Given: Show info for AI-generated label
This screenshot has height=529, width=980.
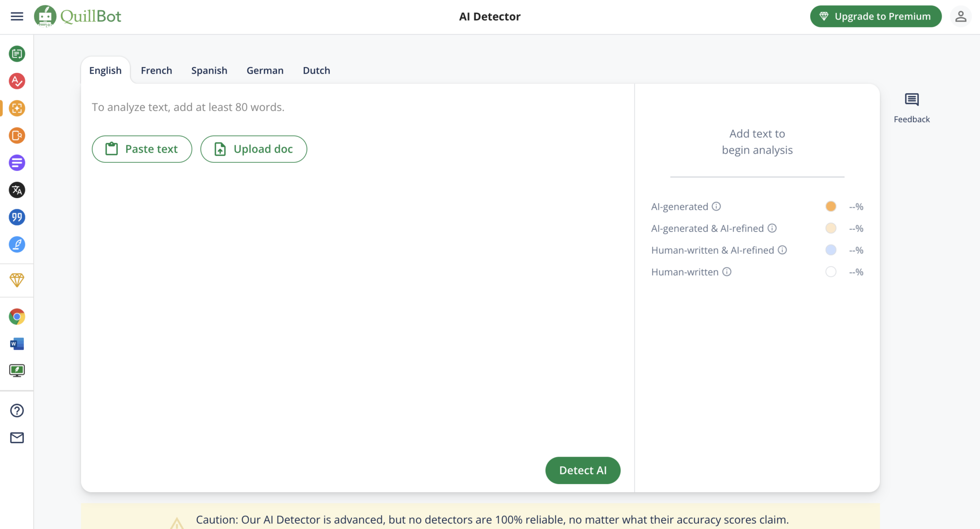Looking at the screenshot, I should 716,206.
